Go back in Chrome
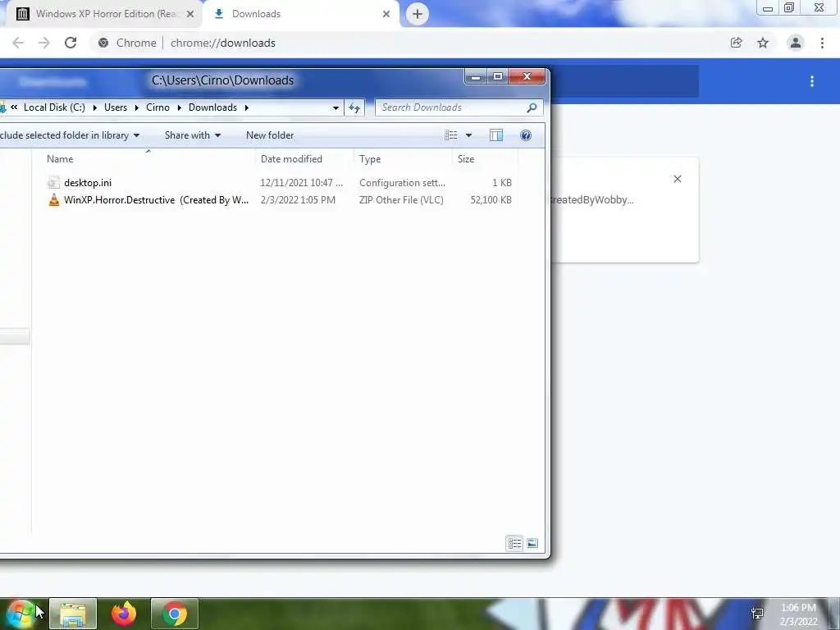The width and height of the screenshot is (840, 630). click(x=18, y=43)
